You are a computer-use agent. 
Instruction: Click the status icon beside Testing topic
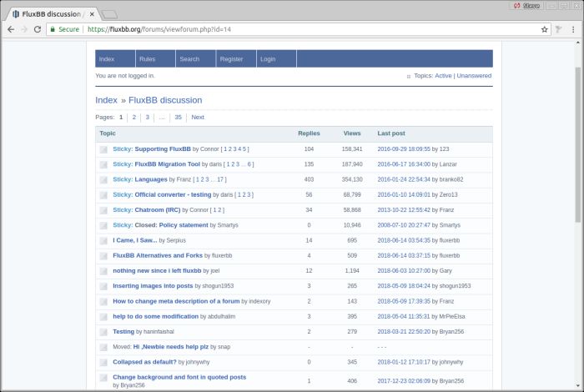103,333
